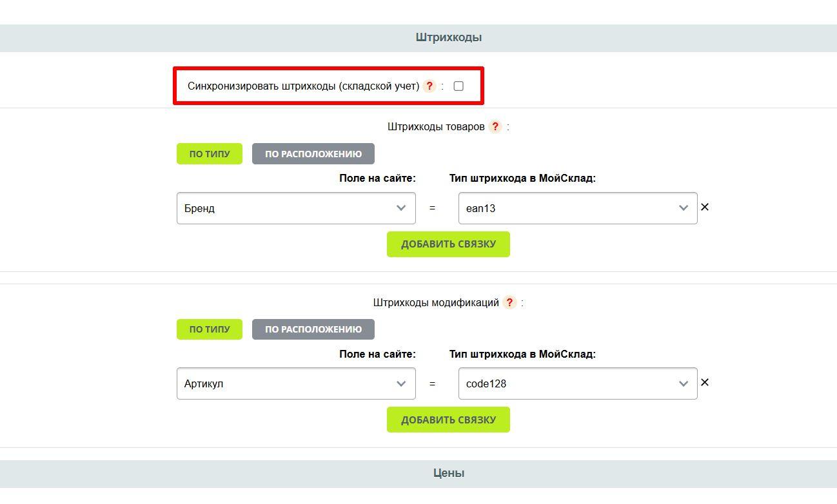This screenshot has height=504, width=837.
Task: Select По типу tab for product barcodes
Action: (210, 154)
